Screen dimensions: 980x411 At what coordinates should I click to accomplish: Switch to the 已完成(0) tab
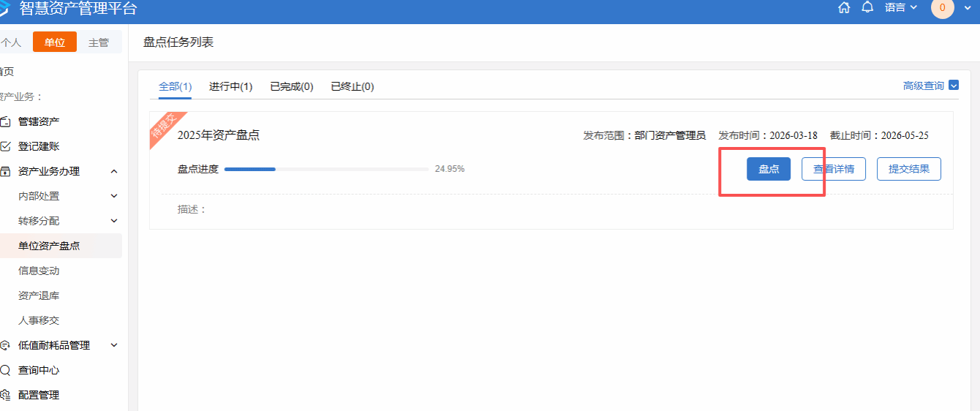[291, 87]
